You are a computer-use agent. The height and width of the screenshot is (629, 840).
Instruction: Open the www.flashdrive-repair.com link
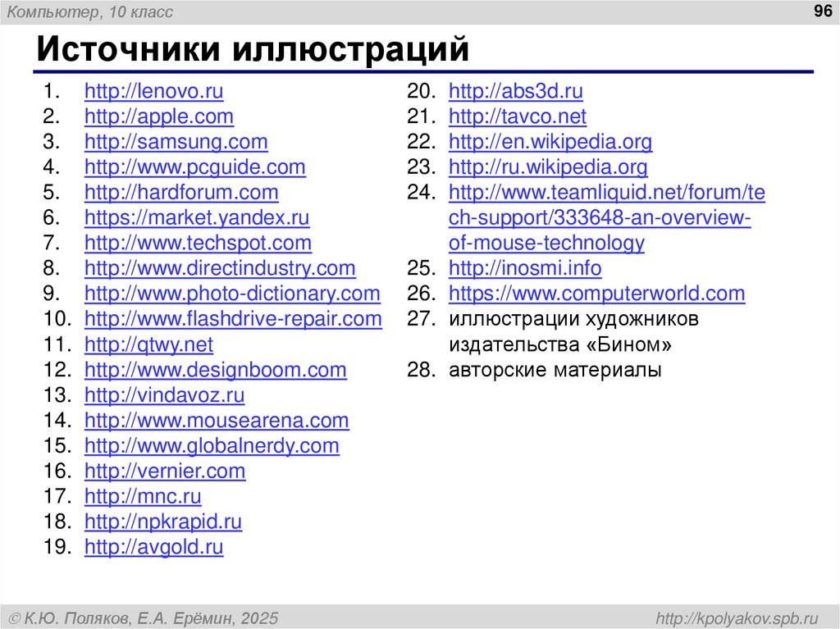[x=234, y=319]
